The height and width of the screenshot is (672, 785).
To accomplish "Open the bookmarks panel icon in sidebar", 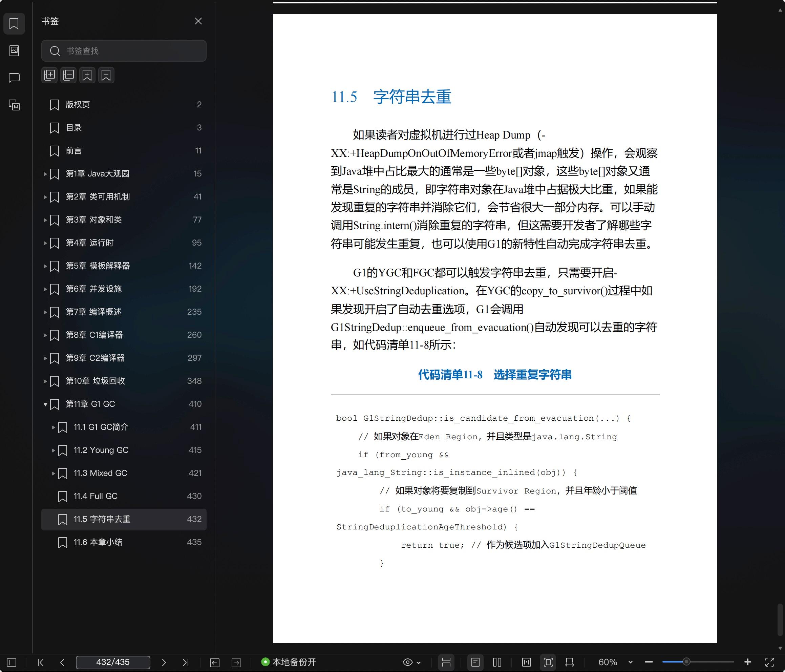I will coord(14,23).
